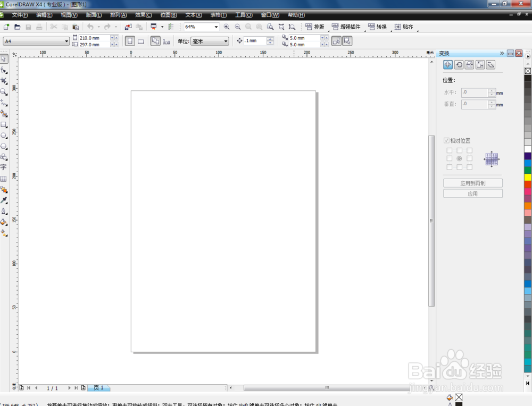Open the 文件(F) menu
Screen dimensions: 532x406
coord(20,15)
